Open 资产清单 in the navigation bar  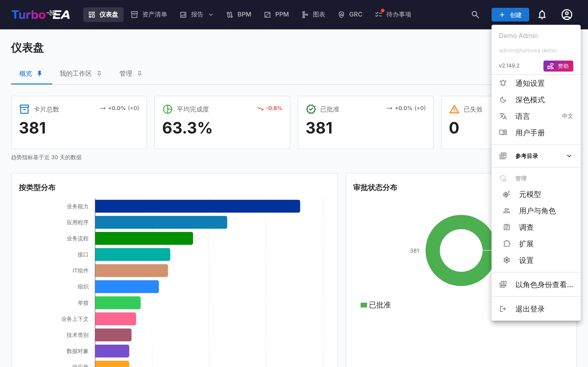click(149, 14)
